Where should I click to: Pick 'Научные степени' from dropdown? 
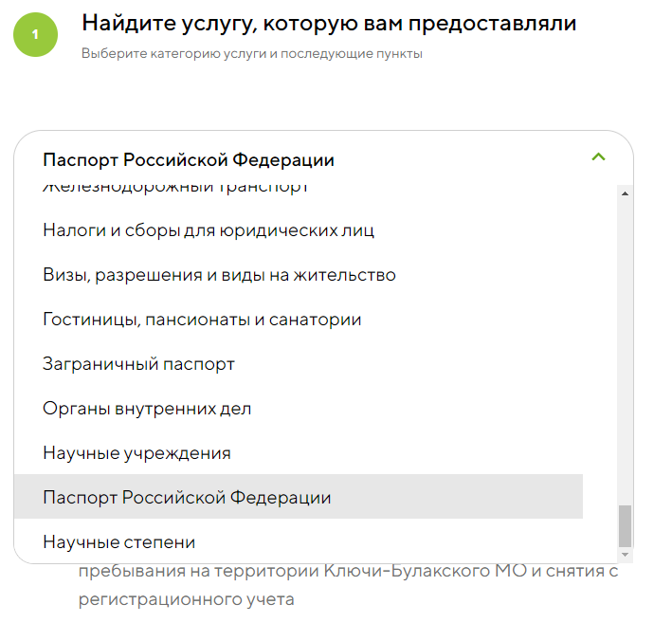(299, 541)
